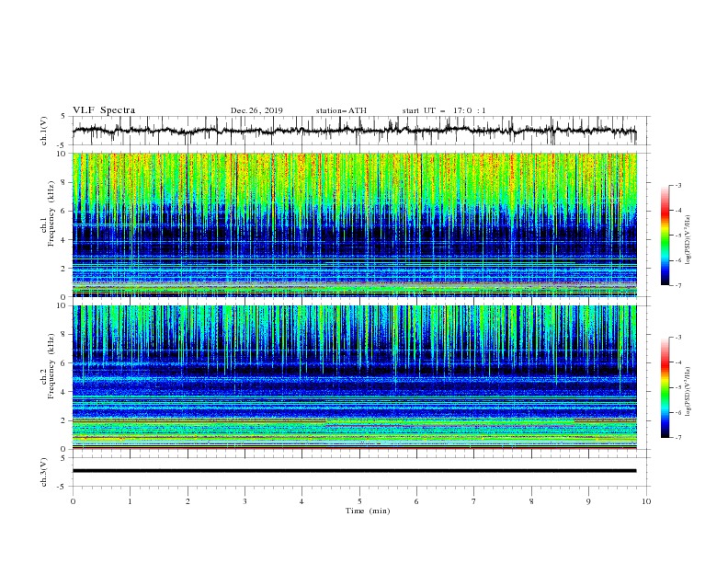This screenshot has height=563, width=728.
Task: Click the date 'Dec. 26, 2019'
Action: 256,110
